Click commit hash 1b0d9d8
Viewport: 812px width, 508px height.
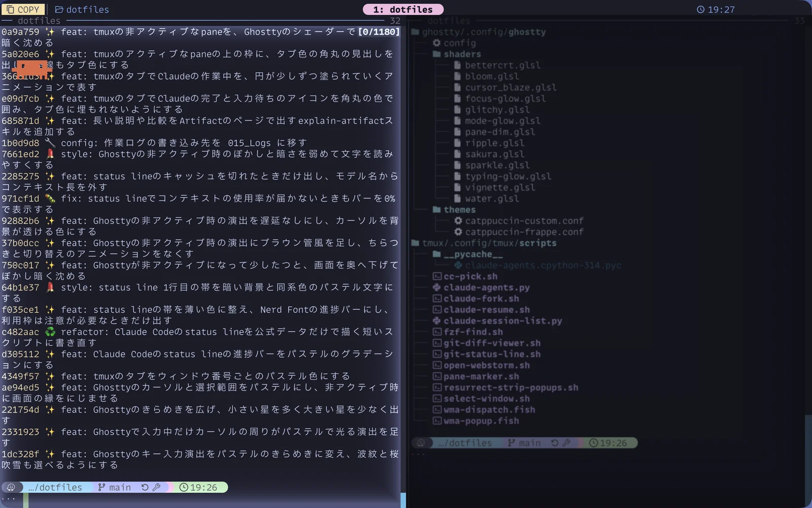point(20,143)
